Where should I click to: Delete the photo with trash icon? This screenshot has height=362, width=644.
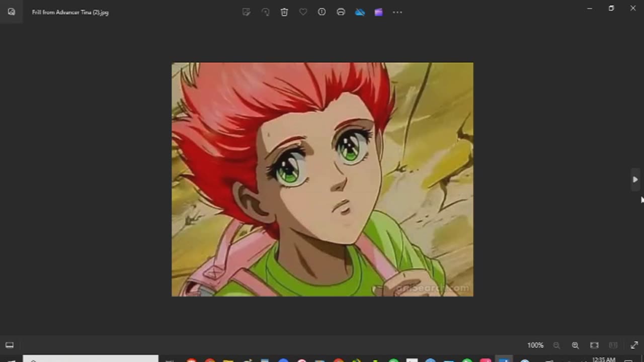284,12
